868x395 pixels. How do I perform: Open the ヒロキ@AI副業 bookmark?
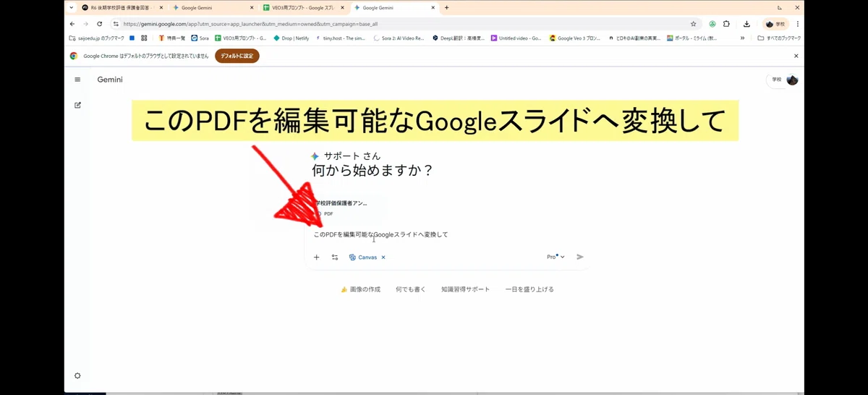click(x=634, y=38)
